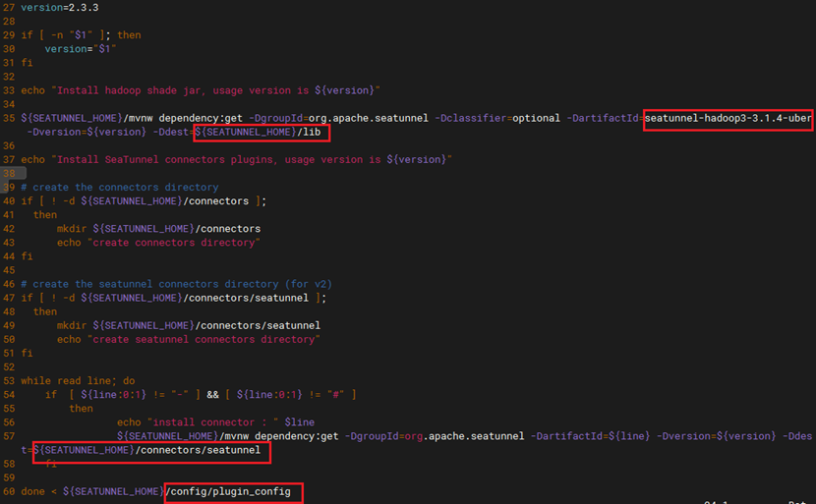This screenshot has width=816, height=504.
Task: Click 'if [ -n "$1" ]; then' on line 29
Action: pyautogui.click(x=81, y=34)
